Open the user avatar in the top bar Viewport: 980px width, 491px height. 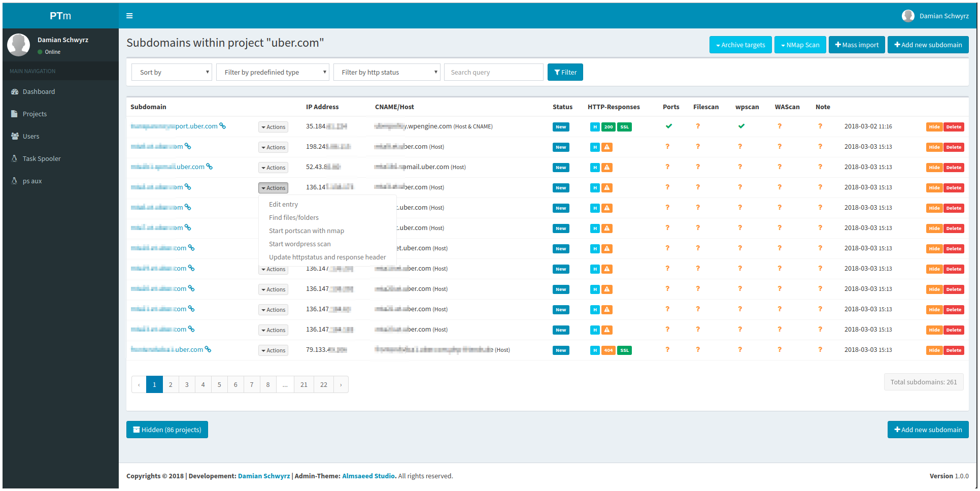(908, 16)
